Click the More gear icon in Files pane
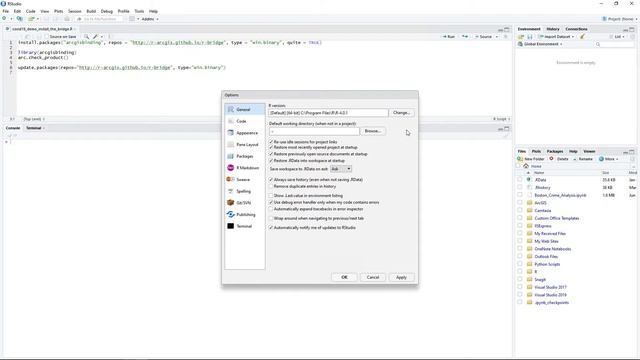Viewport: 640px width, 360px height. tap(601, 159)
